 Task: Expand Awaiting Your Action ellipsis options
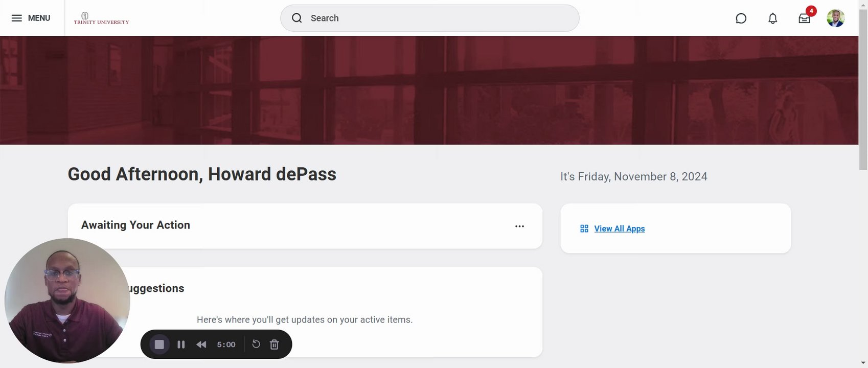pos(519,226)
